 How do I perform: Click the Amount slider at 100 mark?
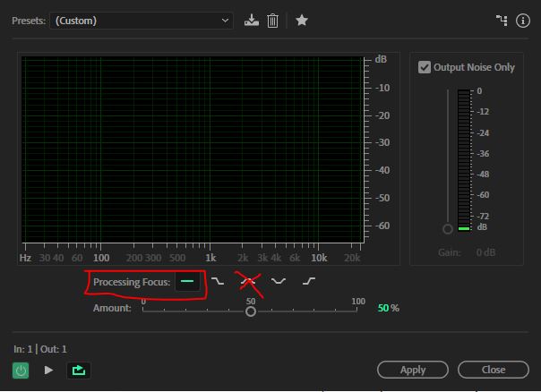click(x=356, y=311)
